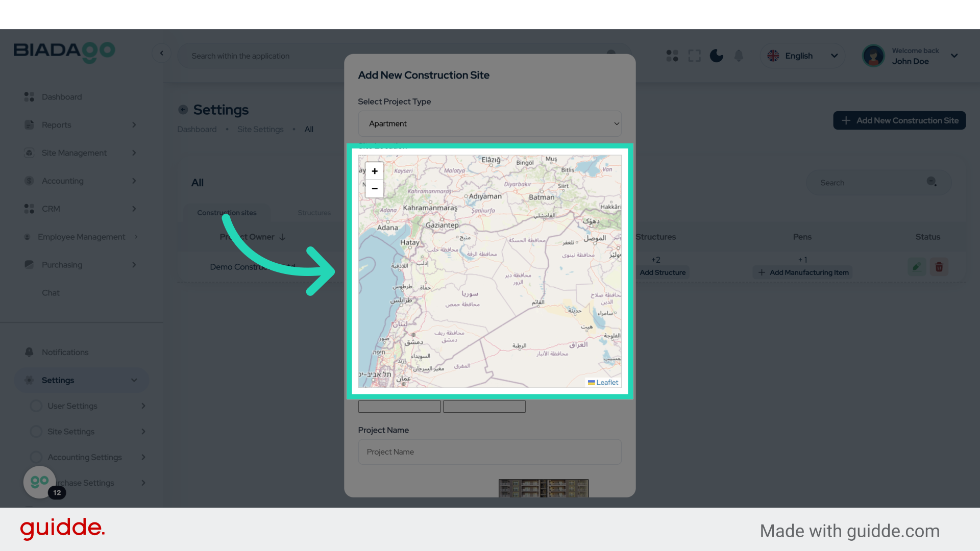The height and width of the screenshot is (551, 980).
Task: Open the apps grid icon
Action: pos(672,56)
